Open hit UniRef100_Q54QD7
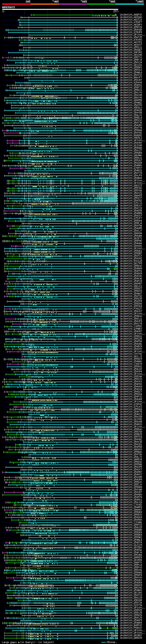Screen dimensions: 146x644 (131, 50)
